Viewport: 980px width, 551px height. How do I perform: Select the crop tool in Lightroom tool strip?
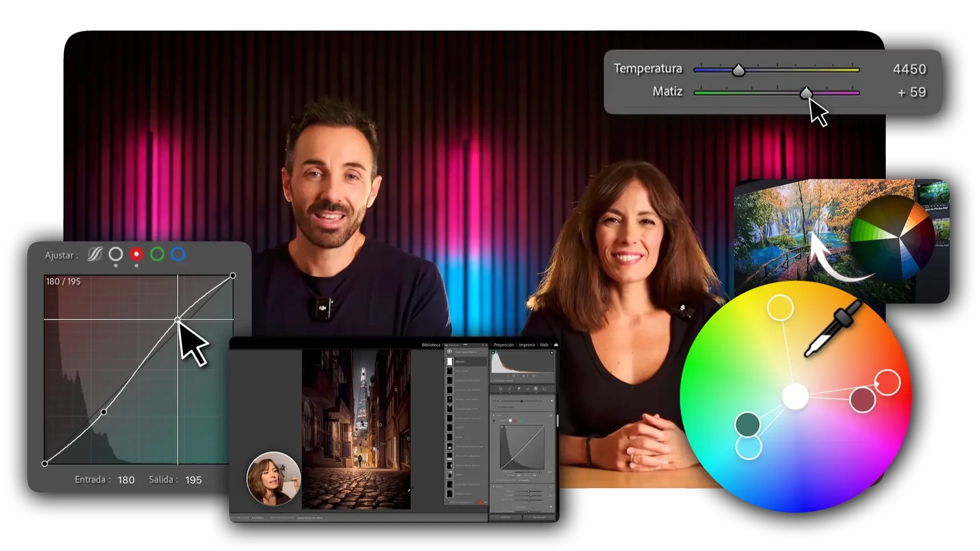tap(510, 388)
